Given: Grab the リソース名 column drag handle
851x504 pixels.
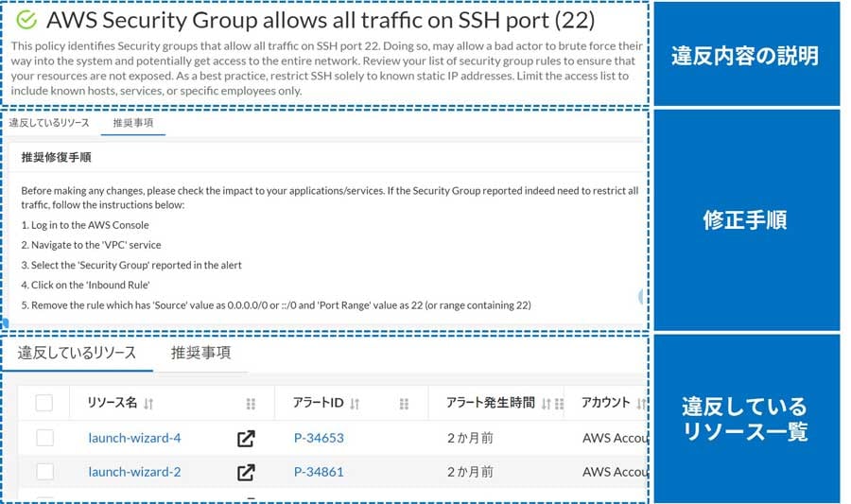Looking at the screenshot, I should coord(251,404).
